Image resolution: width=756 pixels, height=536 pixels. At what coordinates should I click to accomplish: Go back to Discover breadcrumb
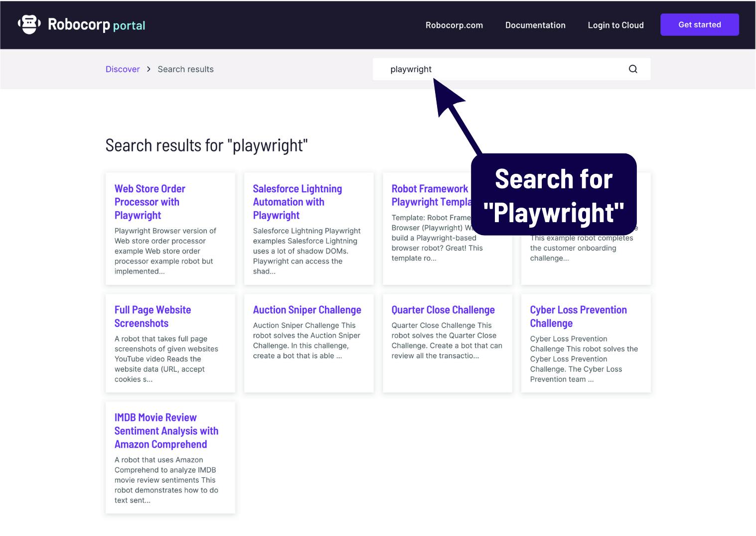123,69
